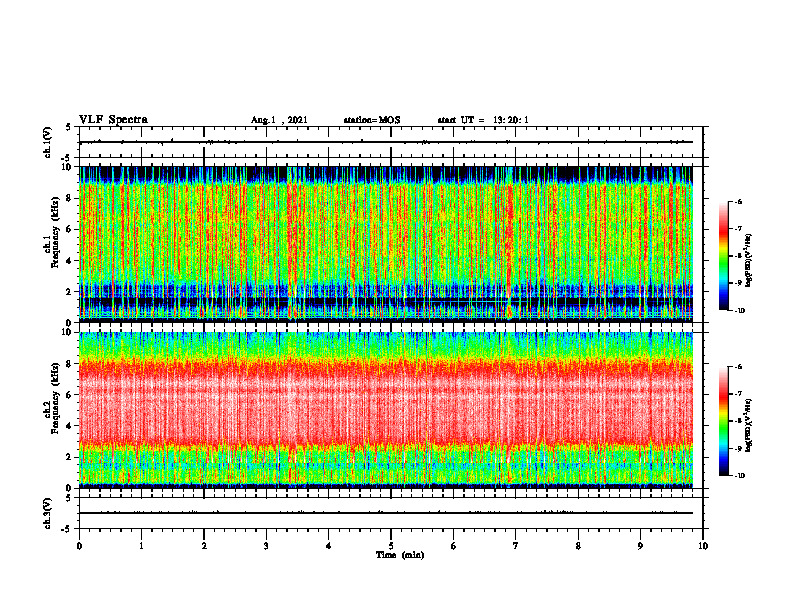Select the date label Aug.1, 2021
Image resolution: width=792 pixels, height=612 pixels.
(279, 120)
